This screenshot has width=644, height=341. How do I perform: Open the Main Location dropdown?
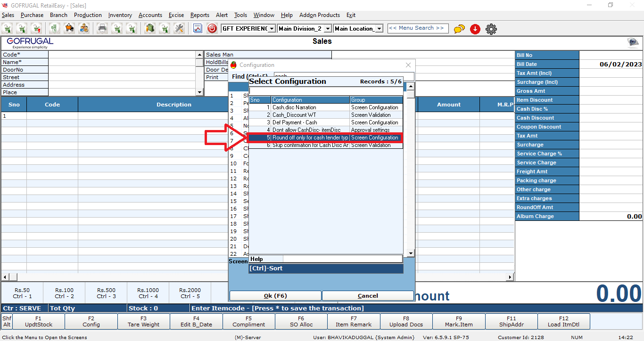[380, 29]
